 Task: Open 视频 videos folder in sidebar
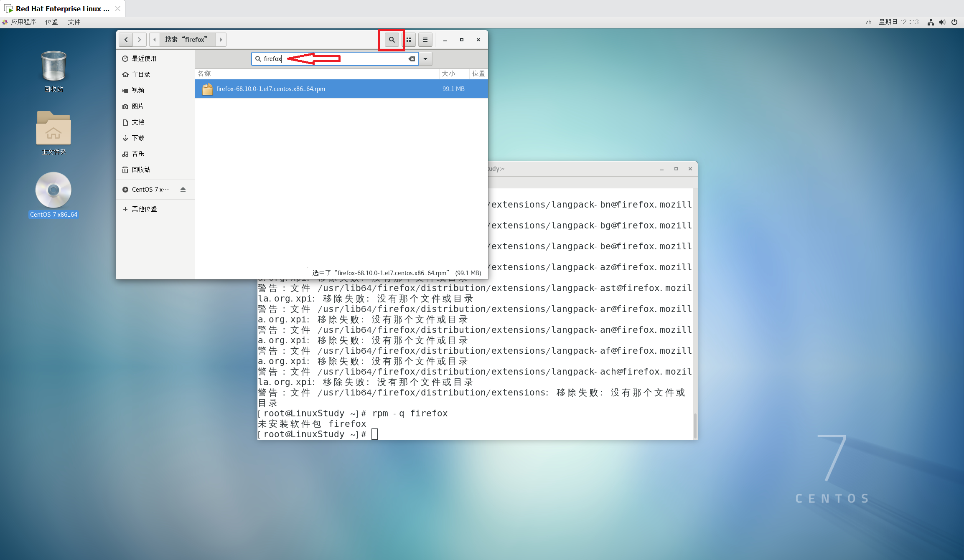tap(155, 91)
